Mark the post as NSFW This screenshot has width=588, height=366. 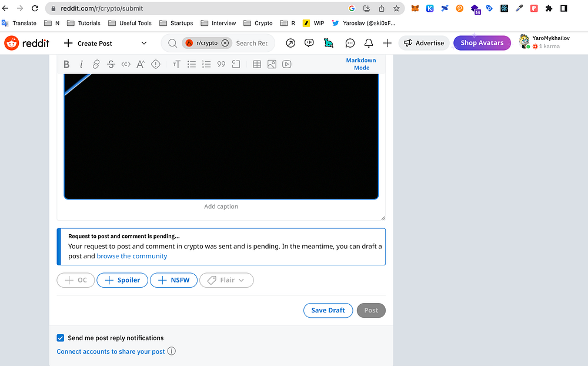(173, 280)
